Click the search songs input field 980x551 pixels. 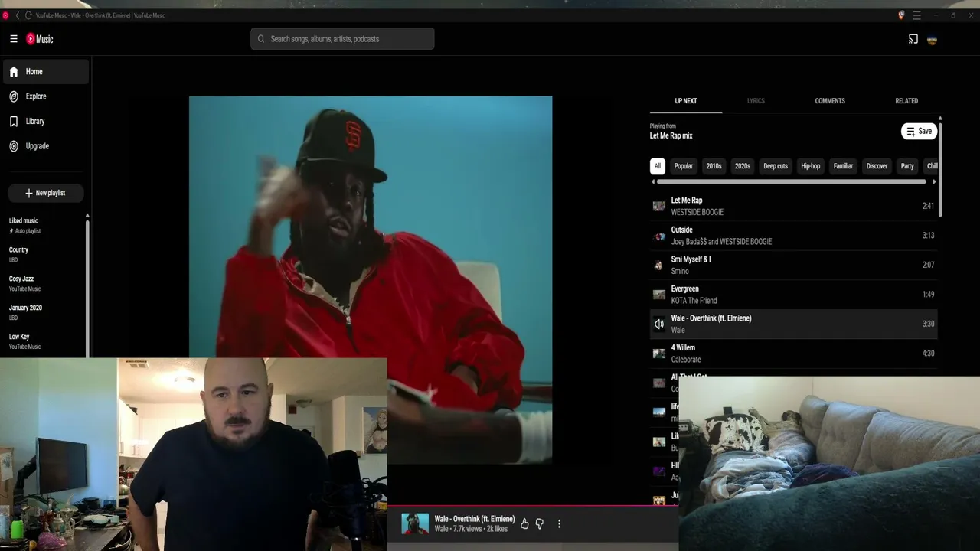point(342,39)
